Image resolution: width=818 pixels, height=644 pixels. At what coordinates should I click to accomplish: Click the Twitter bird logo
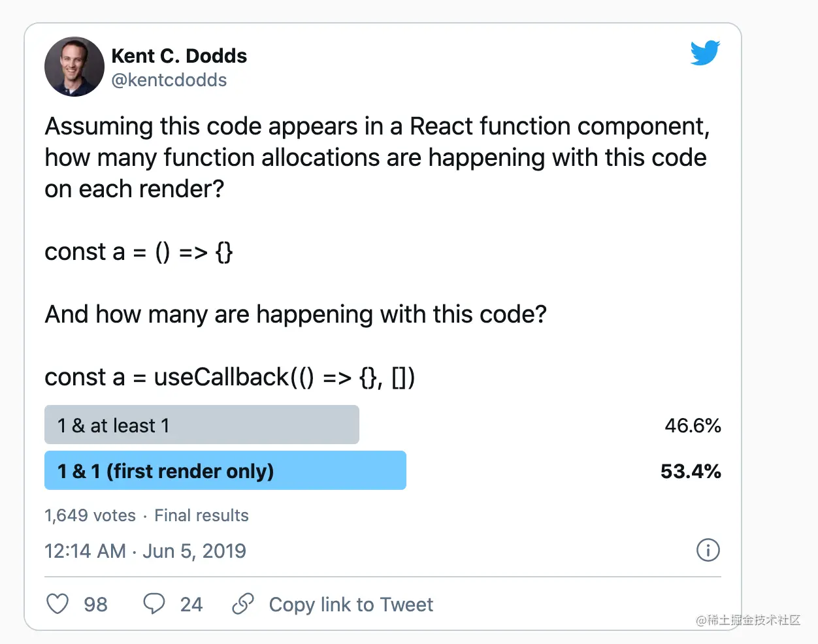705,53
